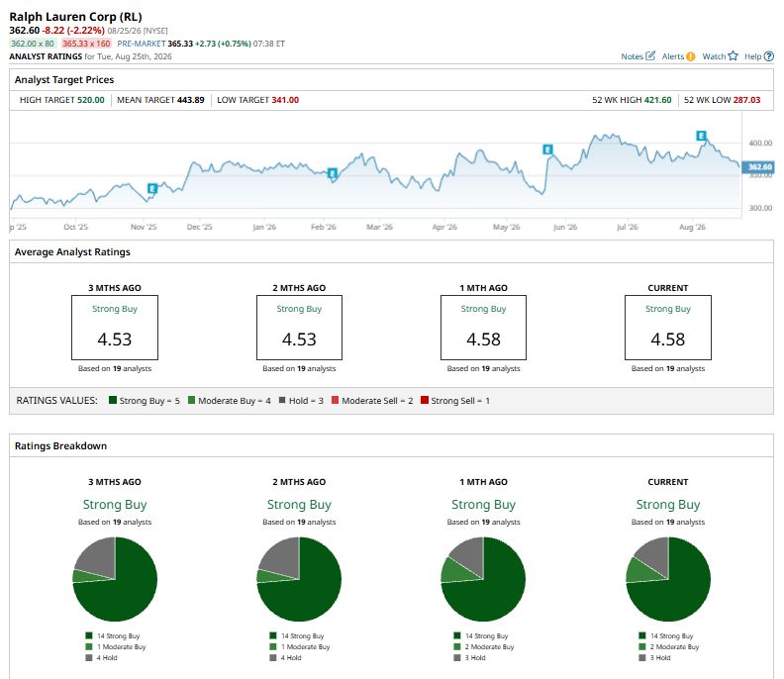Click the 3 MTHS AGO pie chart
Screen dimensions: 784x679
(115, 579)
